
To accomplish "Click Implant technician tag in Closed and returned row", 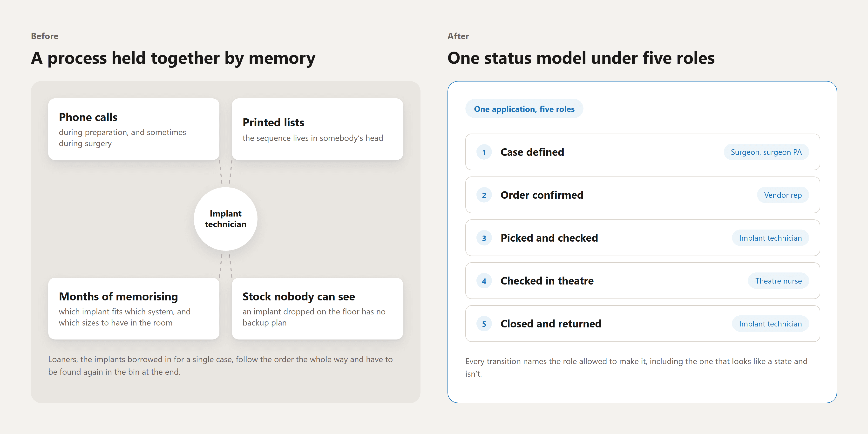I will point(770,324).
